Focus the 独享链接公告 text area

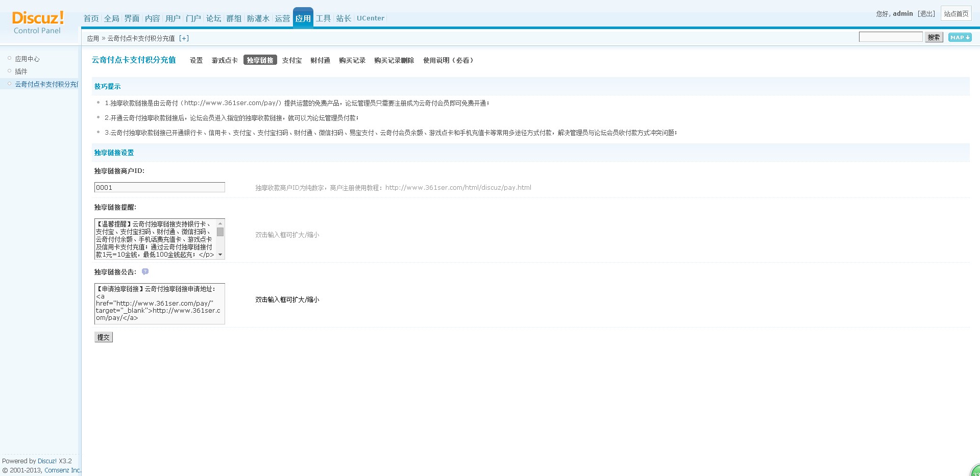(x=160, y=304)
